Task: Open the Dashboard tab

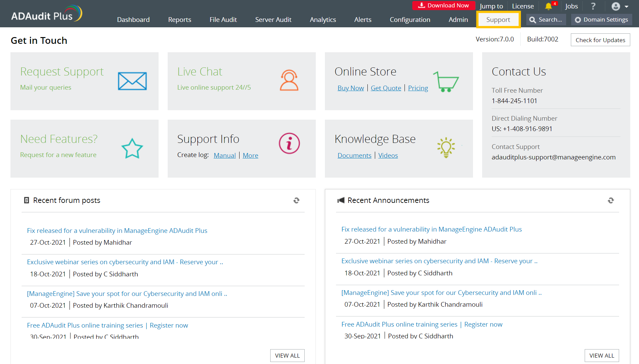Action: [x=133, y=20]
